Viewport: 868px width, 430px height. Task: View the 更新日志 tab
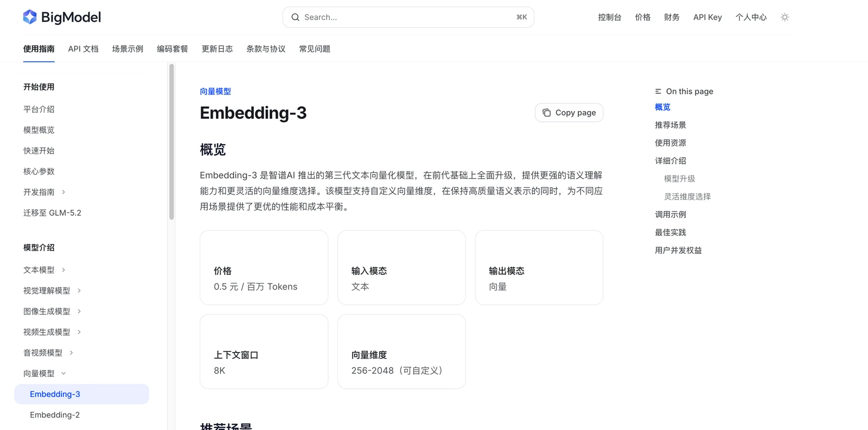(217, 49)
